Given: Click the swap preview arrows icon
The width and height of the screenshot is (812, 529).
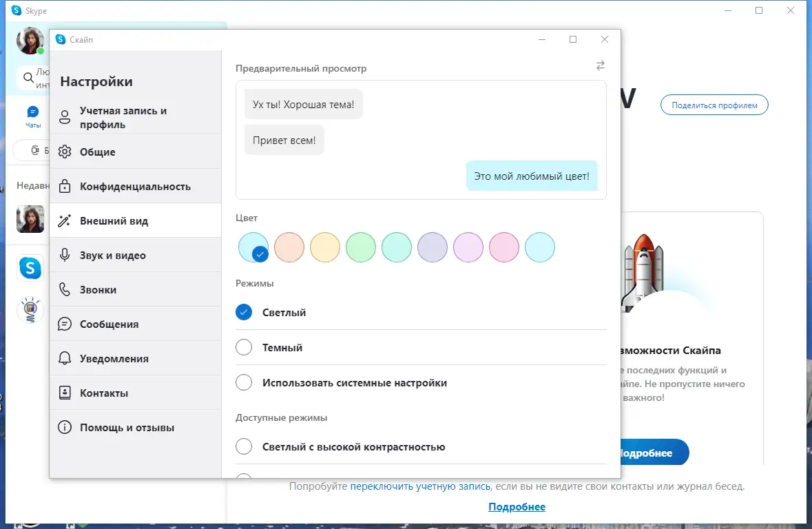Looking at the screenshot, I should click(x=600, y=66).
